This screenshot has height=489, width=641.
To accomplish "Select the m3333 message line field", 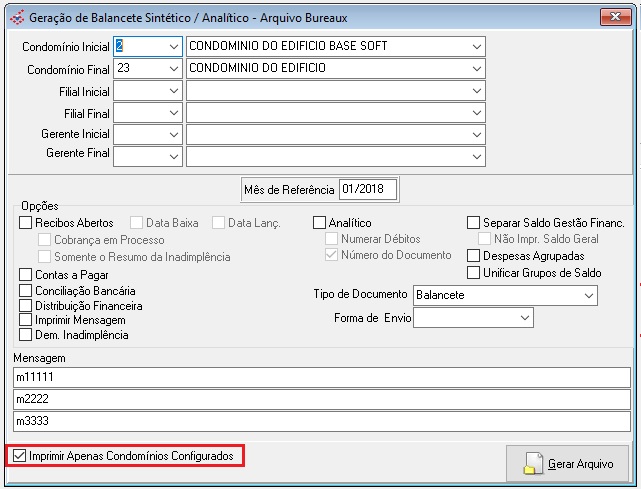I will [321, 421].
